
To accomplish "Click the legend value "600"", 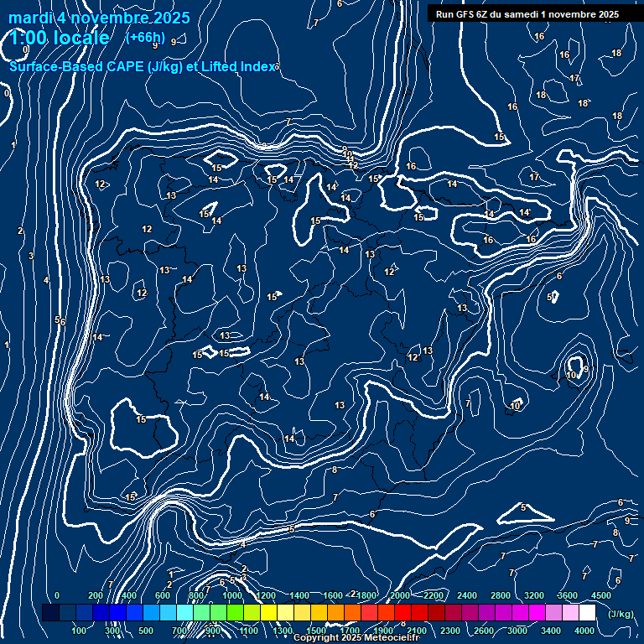I will [x=163, y=595].
